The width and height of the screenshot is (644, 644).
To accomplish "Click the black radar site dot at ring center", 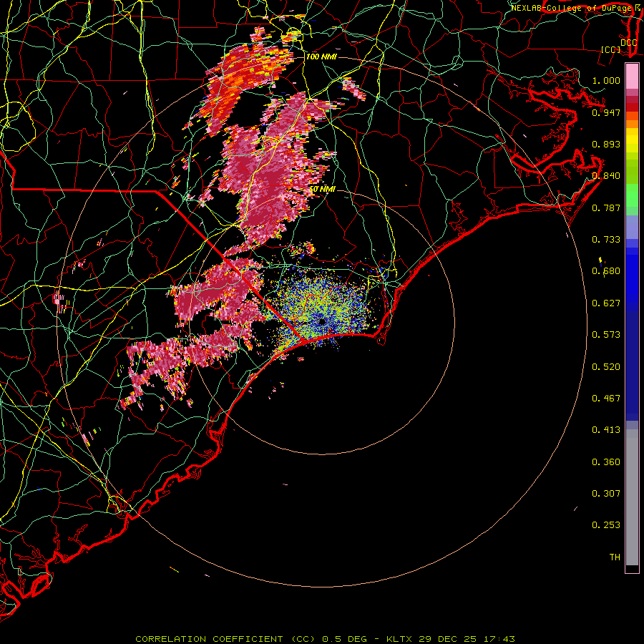I will click(322, 321).
